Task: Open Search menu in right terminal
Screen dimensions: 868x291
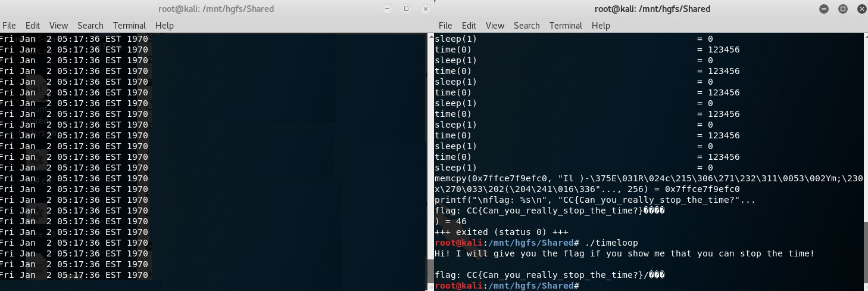Action: click(527, 26)
